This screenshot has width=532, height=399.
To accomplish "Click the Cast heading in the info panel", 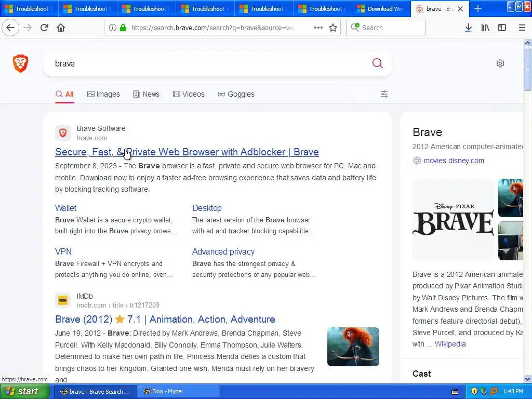I will pyautogui.click(x=422, y=374).
